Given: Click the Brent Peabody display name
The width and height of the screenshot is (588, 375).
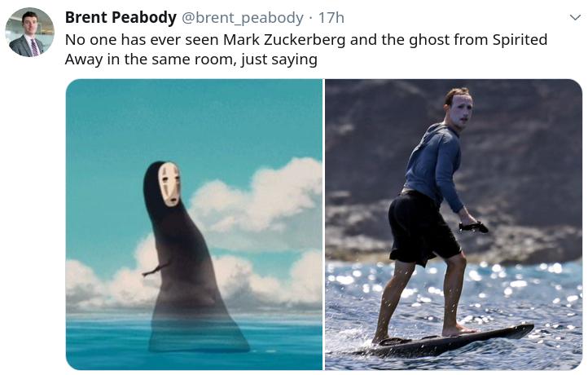Looking at the screenshot, I should tap(121, 17).
